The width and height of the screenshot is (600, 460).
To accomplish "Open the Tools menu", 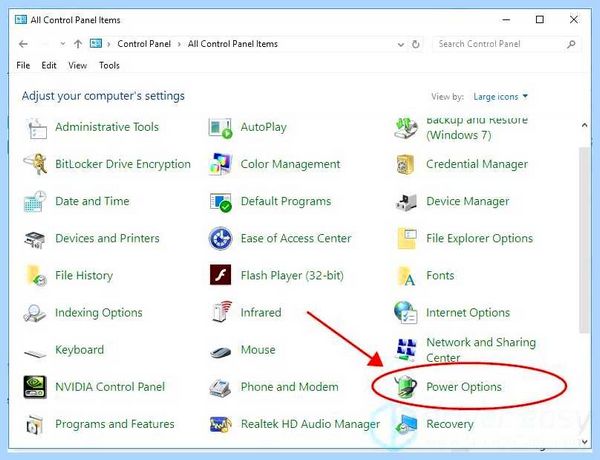I will tap(109, 65).
